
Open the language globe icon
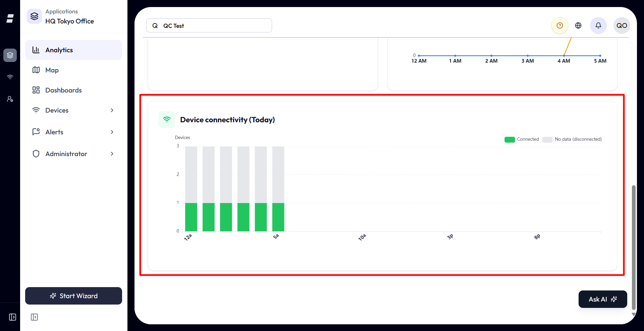(578, 25)
